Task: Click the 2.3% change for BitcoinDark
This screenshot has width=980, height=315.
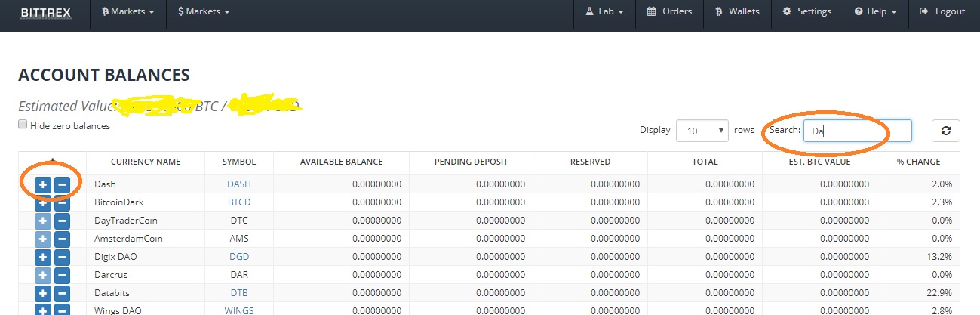Action: (x=942, y=202)
